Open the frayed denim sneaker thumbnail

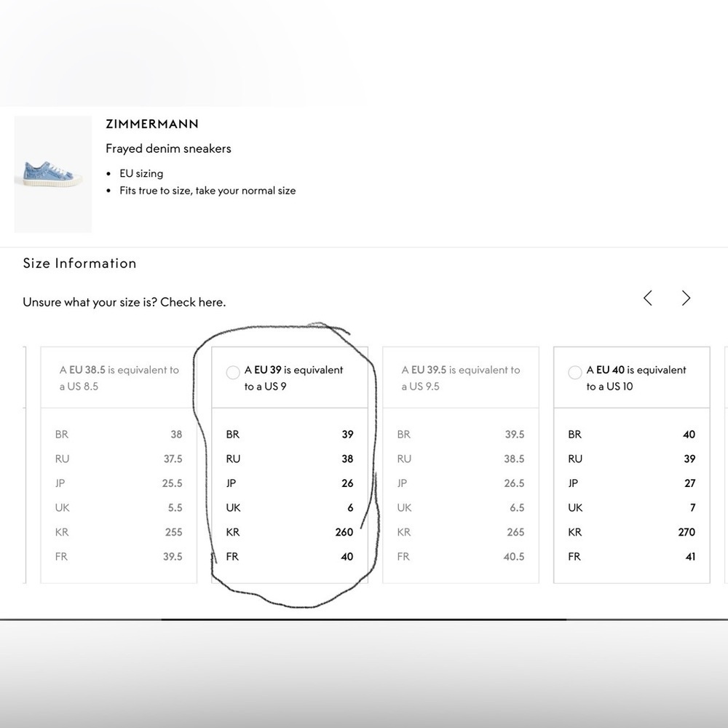(x=53, y=174)
